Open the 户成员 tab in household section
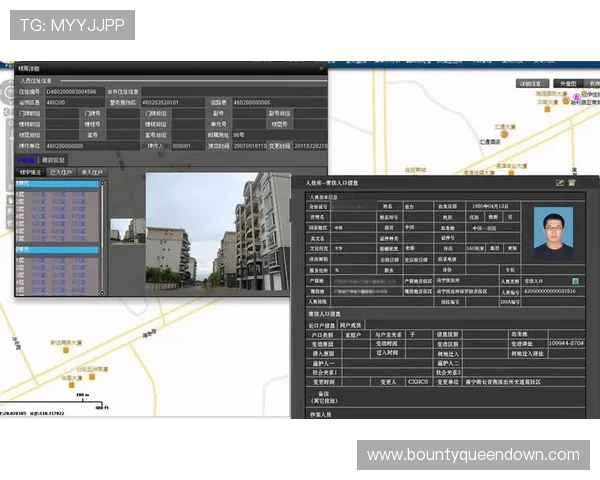 (350, 326)
